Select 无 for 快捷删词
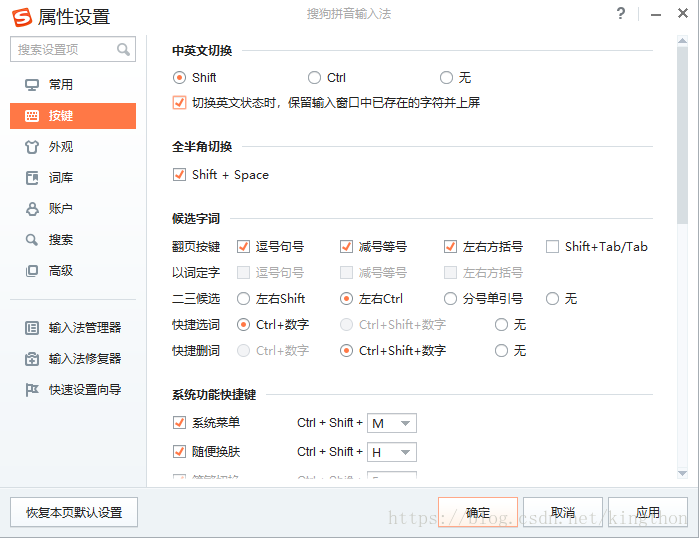 click(x=502, y=351)
